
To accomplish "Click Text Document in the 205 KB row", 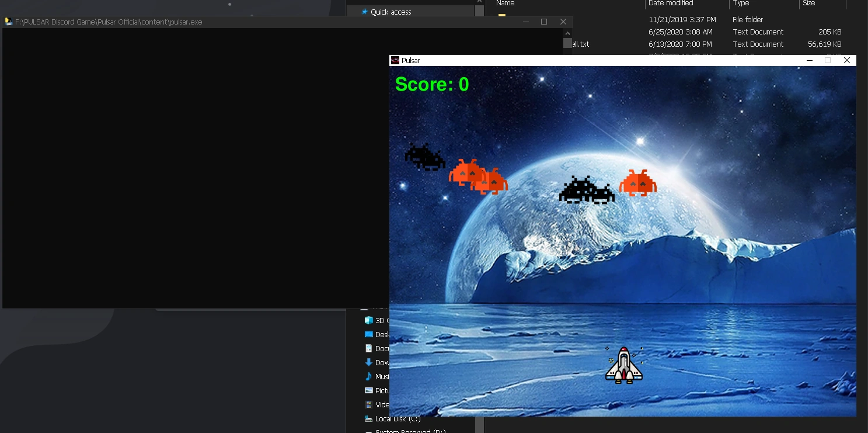I will click(758, 32).
